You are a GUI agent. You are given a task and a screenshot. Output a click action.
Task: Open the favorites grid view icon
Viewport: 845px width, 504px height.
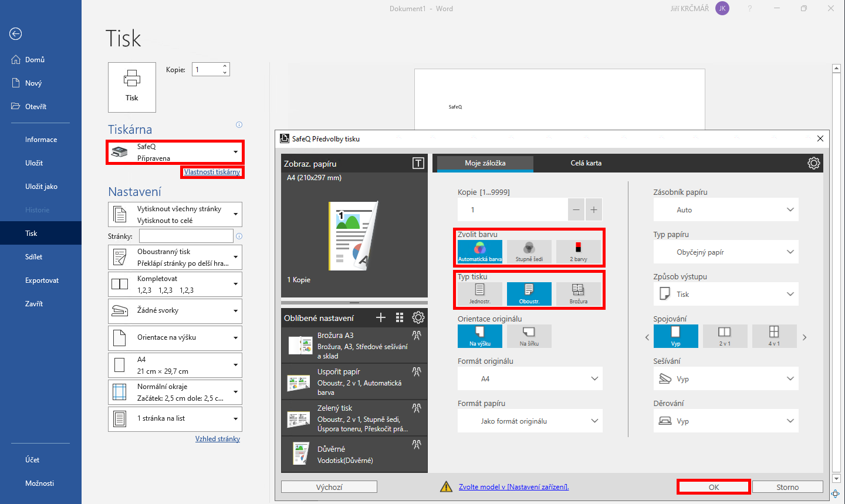400,317
